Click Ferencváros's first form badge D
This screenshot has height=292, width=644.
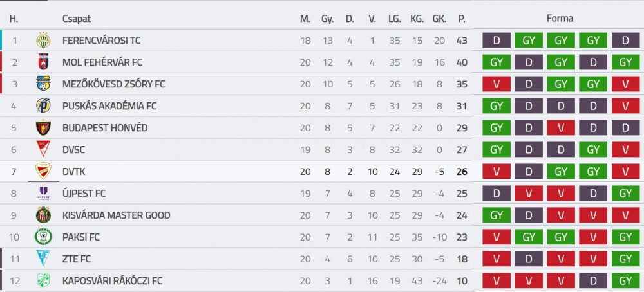click(x=497, y=40)
